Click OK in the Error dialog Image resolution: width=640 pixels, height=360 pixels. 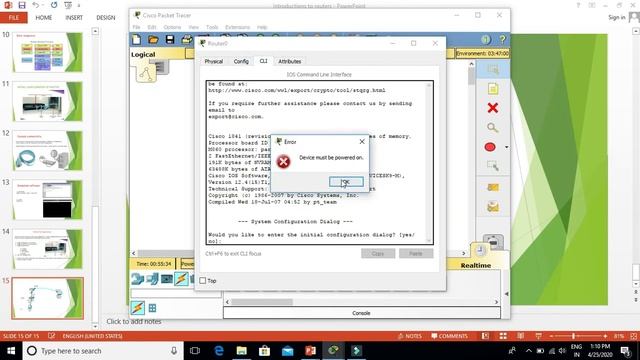346,182
